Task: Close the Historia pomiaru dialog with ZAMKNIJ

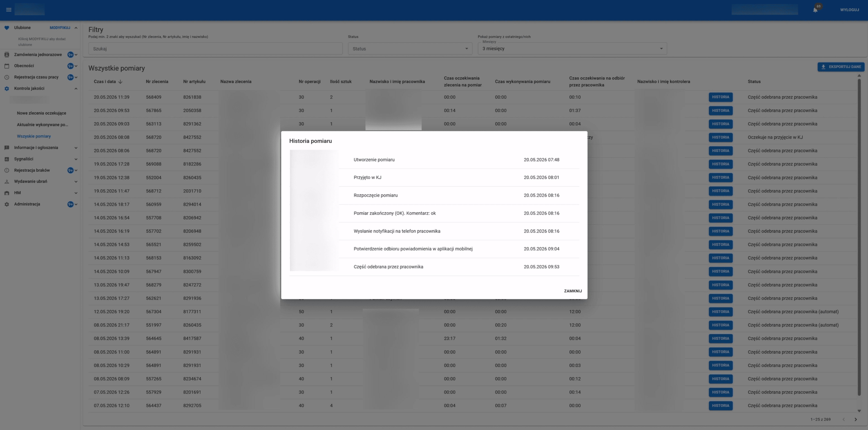Action: pos(573,291)
